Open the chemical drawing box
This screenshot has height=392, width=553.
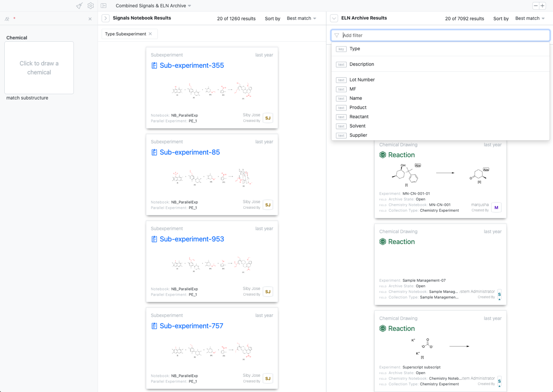click(x=39, y=67)
